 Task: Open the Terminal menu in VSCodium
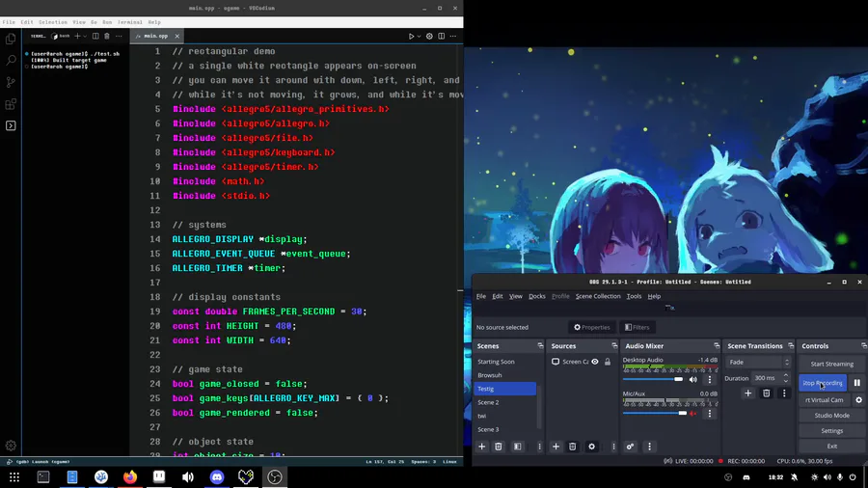[x=130, y=22]
